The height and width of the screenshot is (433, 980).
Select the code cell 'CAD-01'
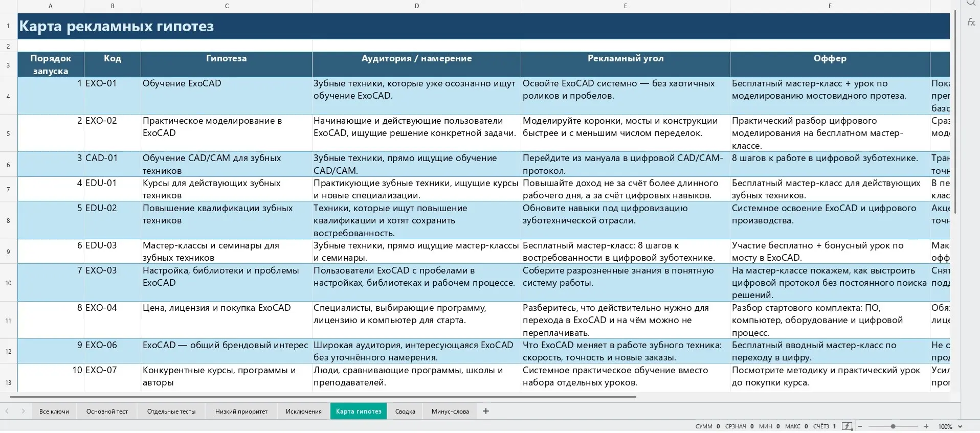[113, 164]
